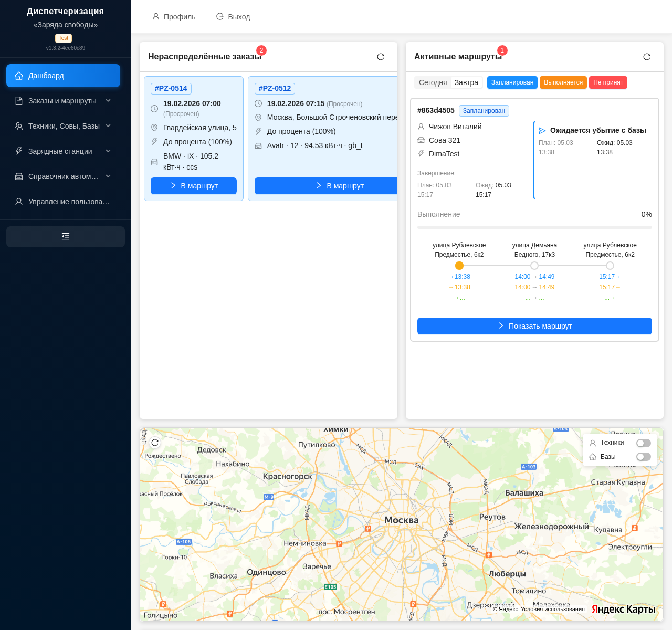The image size is (672, 630).
Task: Assign order PZ-0514 to a route
Action: point(194,186)
